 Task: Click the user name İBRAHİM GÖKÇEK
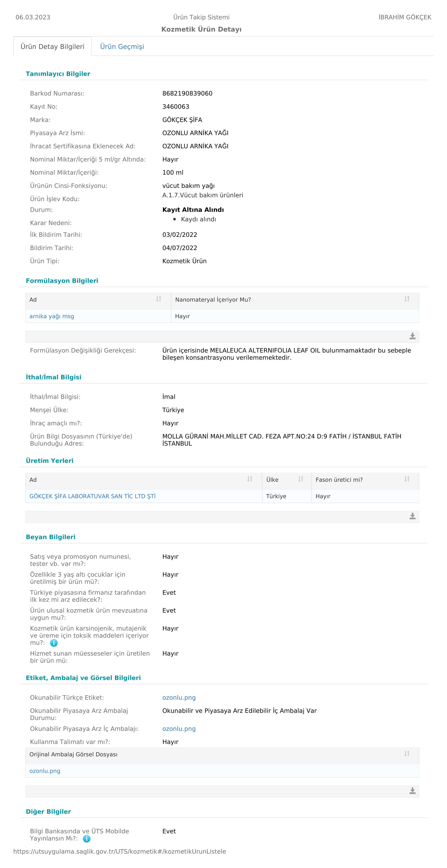coord(405,17)
